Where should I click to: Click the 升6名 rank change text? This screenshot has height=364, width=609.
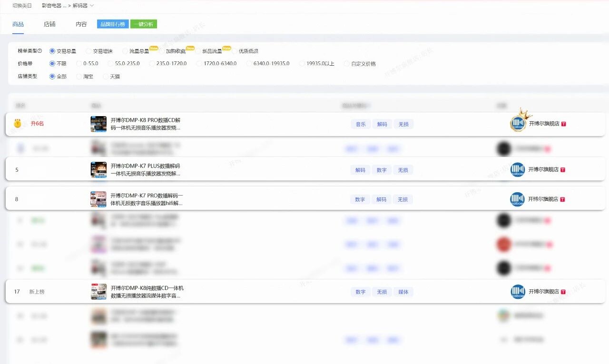point(37,124)
